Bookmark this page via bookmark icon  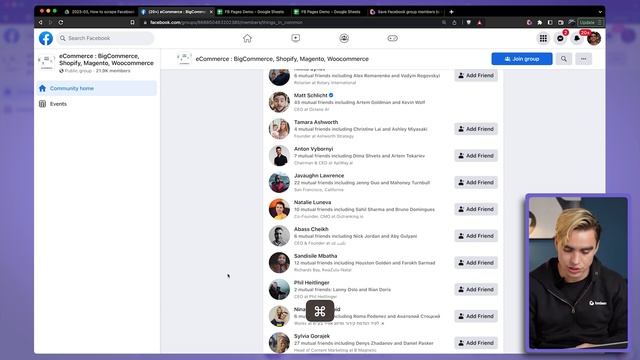(132, 22)
